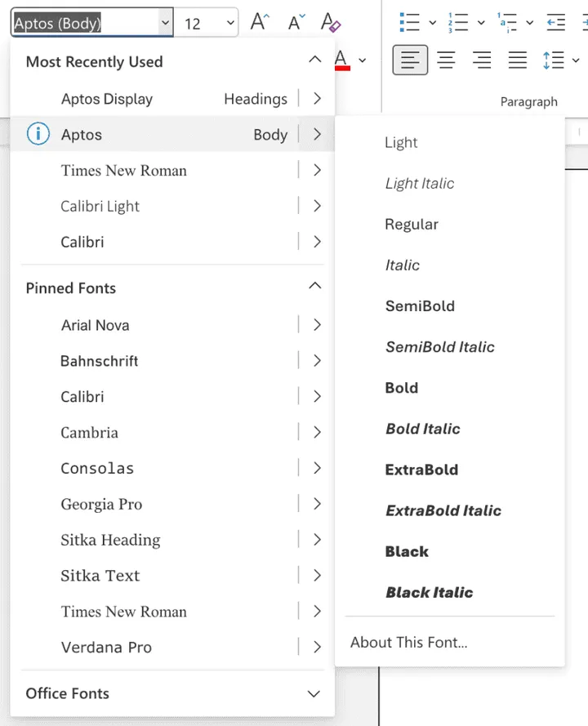Click the numbered list icon
Viewport: 588px width, 726px height.
[459, 22]
